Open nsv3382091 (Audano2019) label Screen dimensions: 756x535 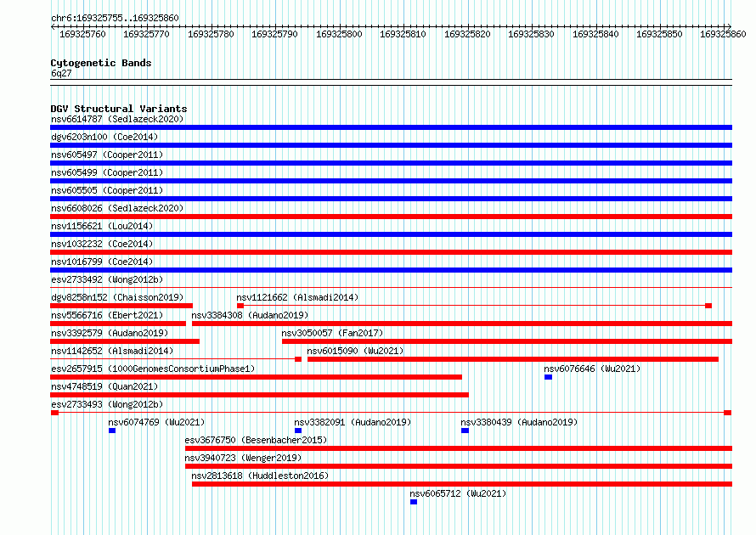pyautogui.click(x=353, y=422)
